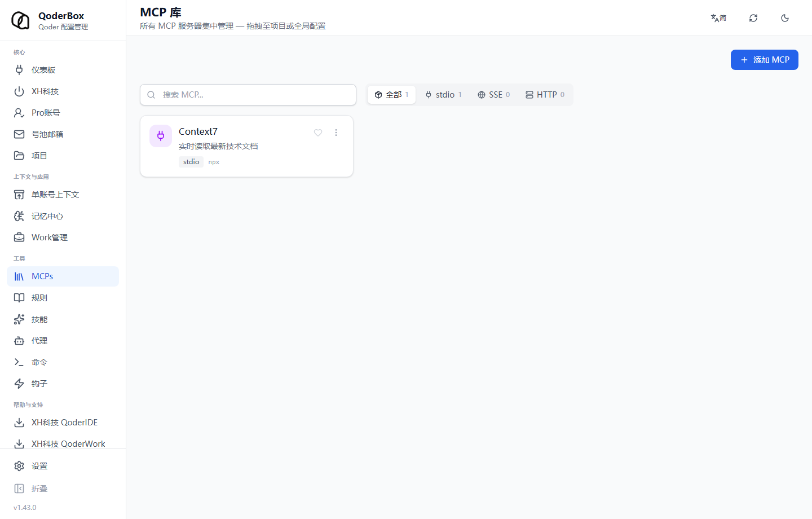This screenshot has height=519, width=812.
Task: Click the QoderBox logo icon
Action: point(20,20)
